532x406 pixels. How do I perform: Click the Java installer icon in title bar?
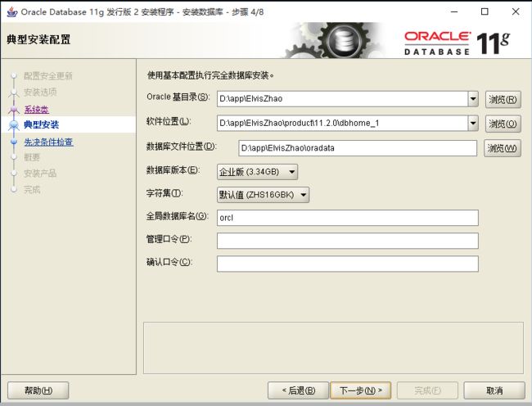[12, 12]
